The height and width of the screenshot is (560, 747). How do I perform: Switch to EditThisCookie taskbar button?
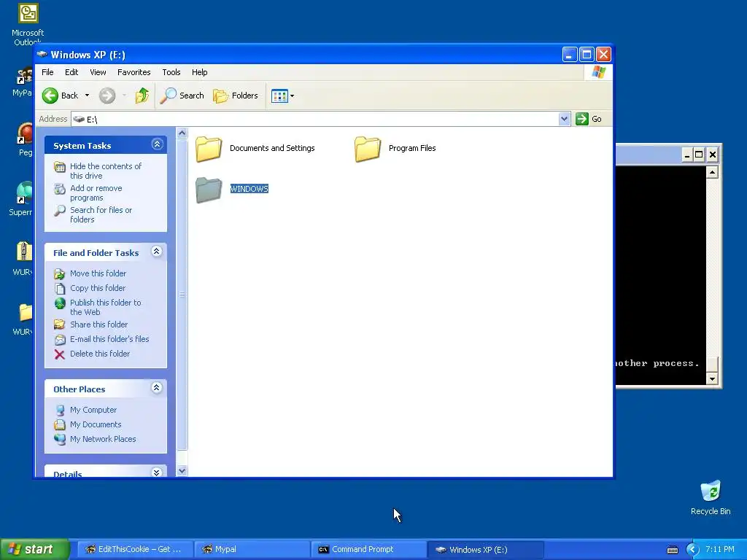135,550
